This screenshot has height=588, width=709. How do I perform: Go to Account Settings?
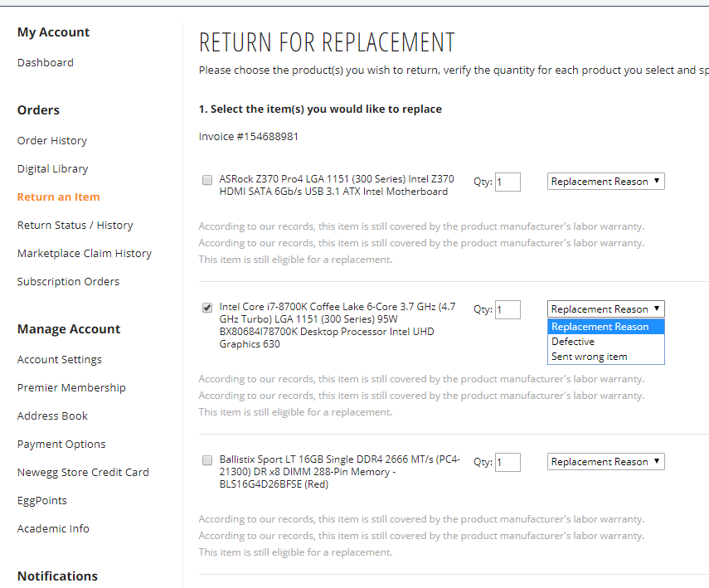pyautogui.click(x=60, y=359)
